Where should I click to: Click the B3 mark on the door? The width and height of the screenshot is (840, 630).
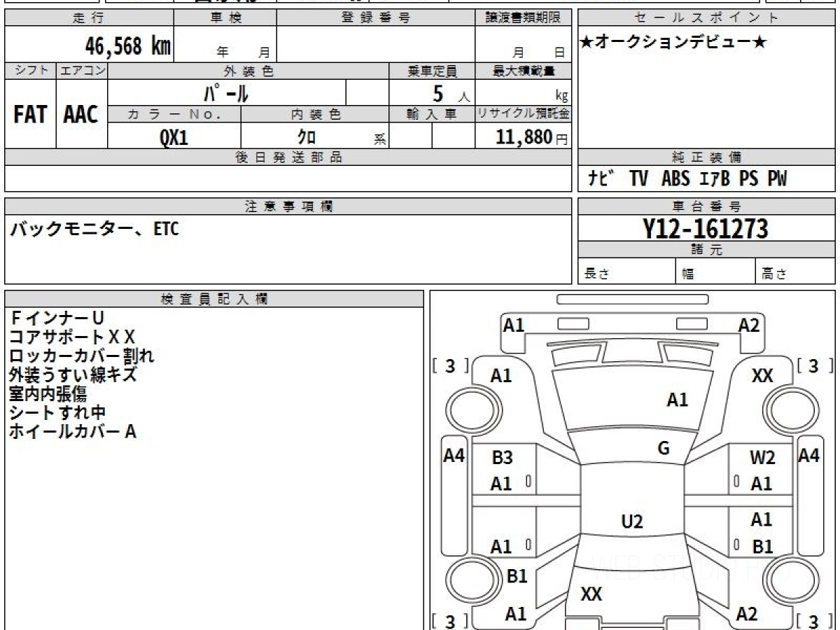[502, 458]
